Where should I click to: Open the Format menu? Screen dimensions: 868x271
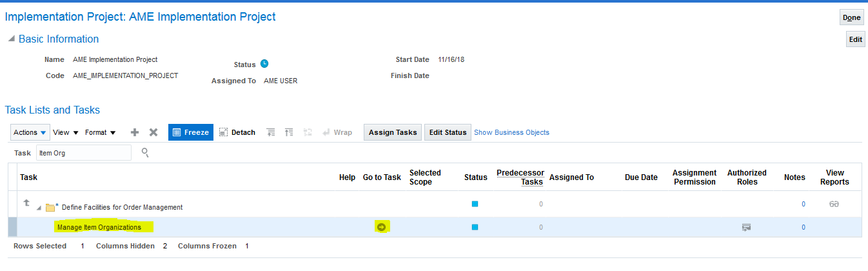[x=100, y=132]
